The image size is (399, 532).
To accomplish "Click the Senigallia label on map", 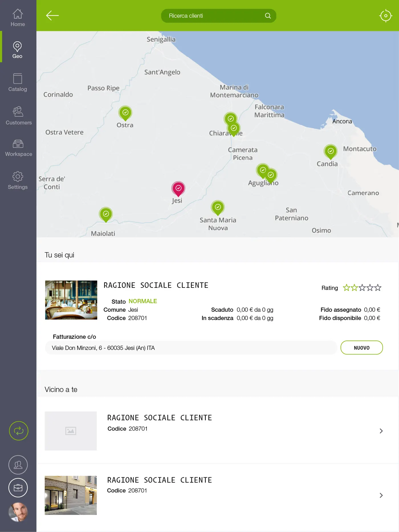I will tap(161, 39).
